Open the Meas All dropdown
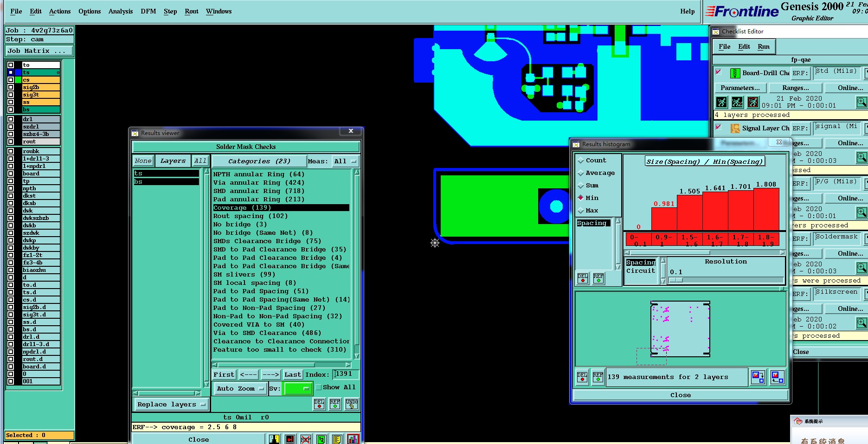868x444 pixels. (x=346, y=161)
